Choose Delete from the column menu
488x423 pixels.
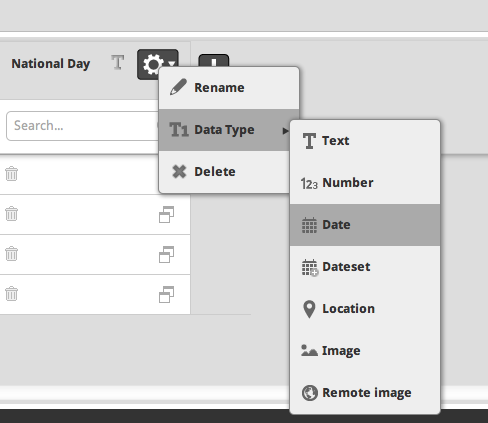click(x=224, y=172)
